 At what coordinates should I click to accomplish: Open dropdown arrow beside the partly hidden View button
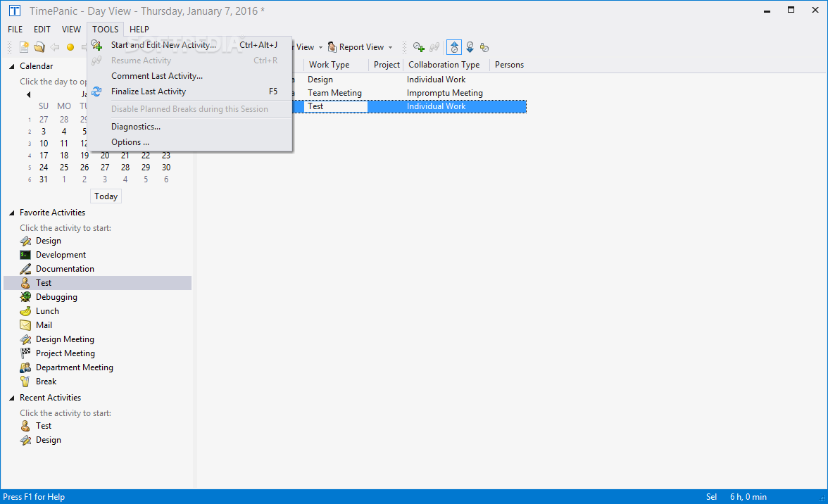(320, 47)
